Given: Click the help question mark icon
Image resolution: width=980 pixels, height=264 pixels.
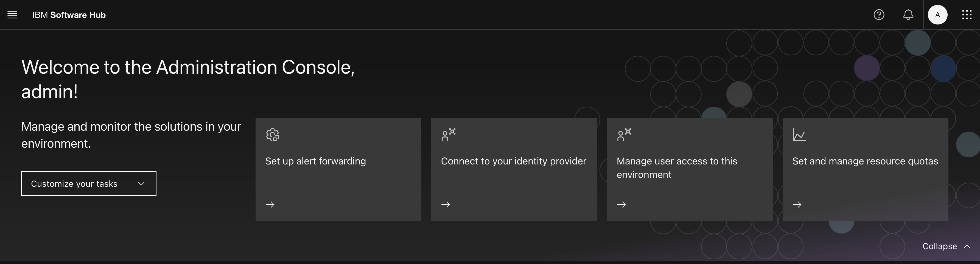Looking at the screenshot, I should click(x=879, y=15).
